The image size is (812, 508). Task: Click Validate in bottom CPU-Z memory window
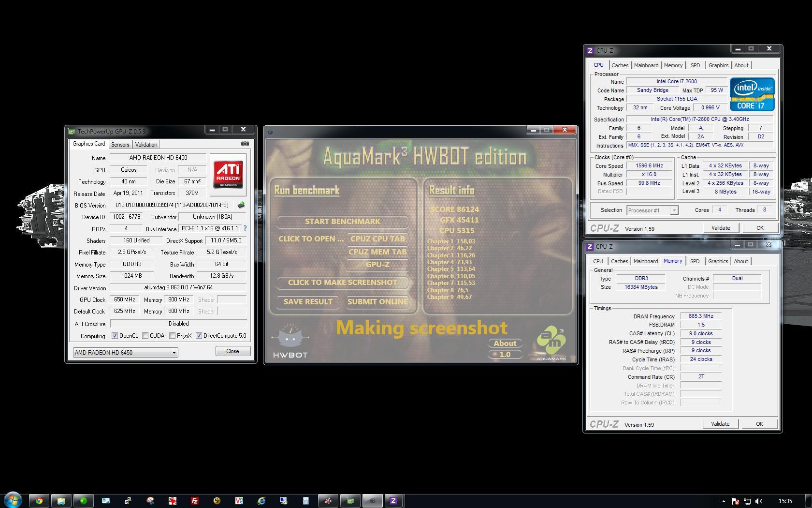click(720, 424)
